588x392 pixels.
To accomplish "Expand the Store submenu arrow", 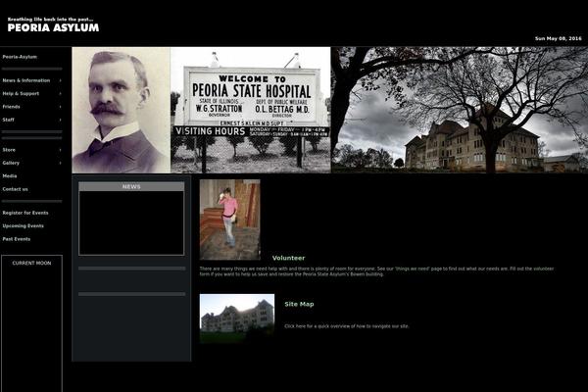I will point(60,150).
